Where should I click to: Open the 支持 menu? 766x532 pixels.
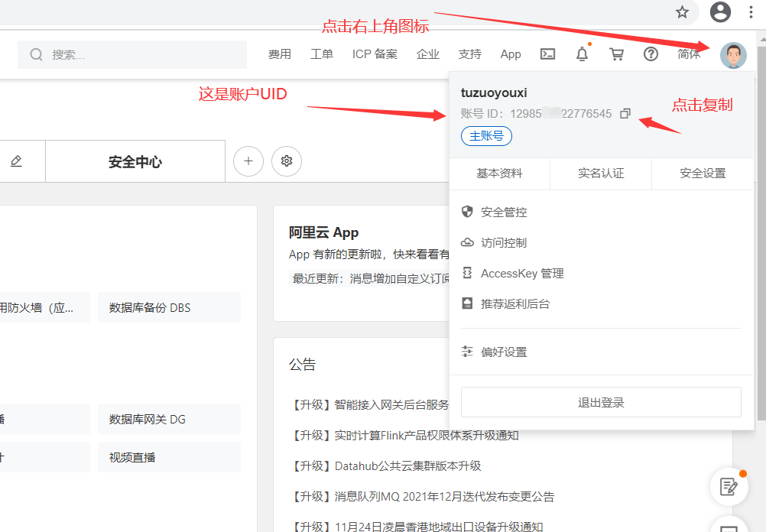tap(470, 54)
